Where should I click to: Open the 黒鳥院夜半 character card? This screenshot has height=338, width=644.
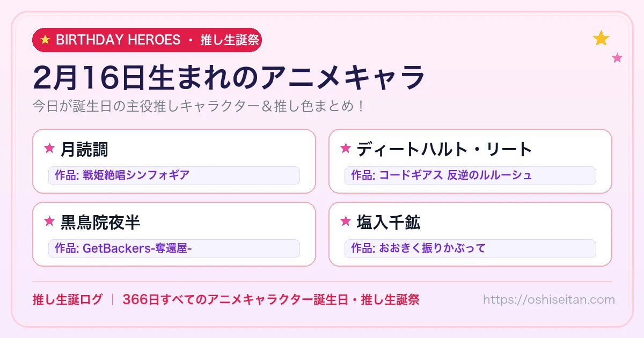174,234
